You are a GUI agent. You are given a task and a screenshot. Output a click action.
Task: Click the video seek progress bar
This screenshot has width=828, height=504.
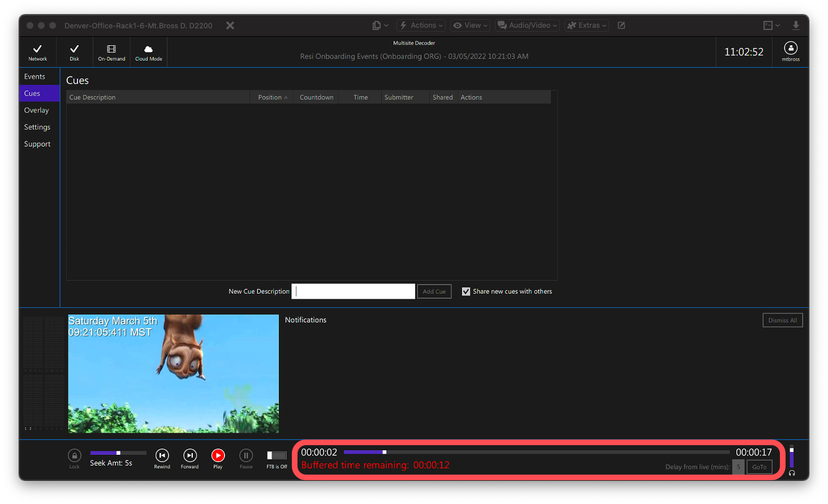coord(536,451)
